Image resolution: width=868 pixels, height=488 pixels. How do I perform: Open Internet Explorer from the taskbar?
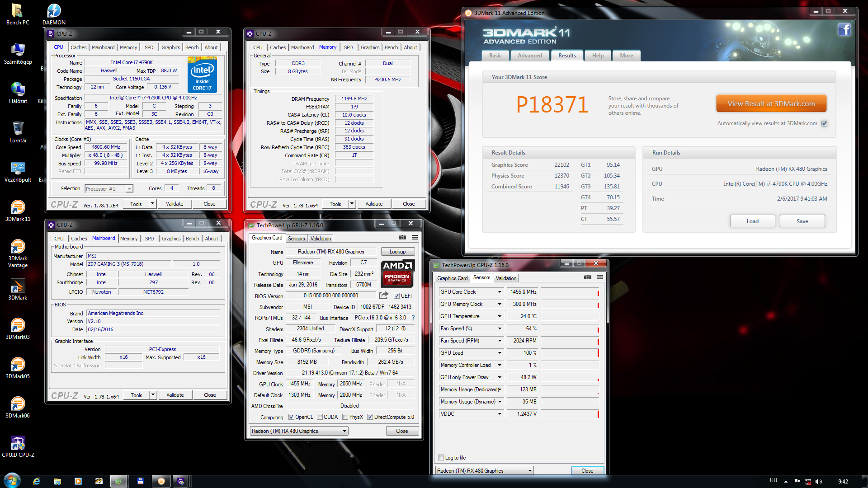click(x=37, y=481)
